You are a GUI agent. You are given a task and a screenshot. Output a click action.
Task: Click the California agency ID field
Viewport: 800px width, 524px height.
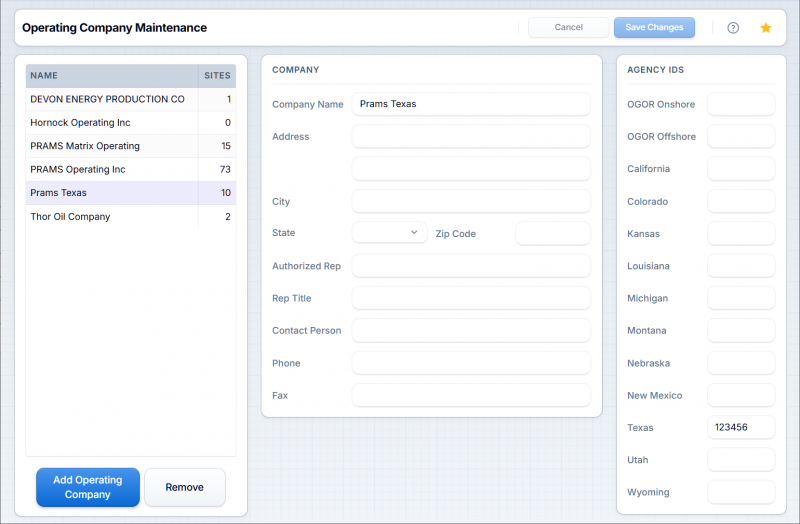[x=741, y=168]
